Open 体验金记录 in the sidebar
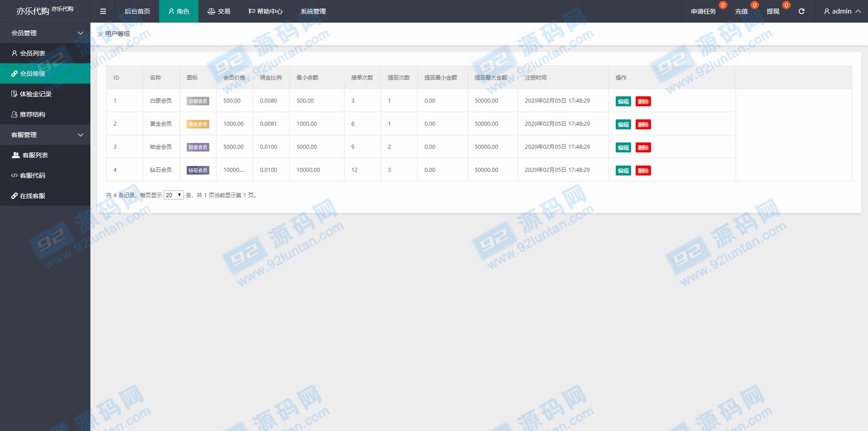868x431 pixels. [x=45, y=94]
